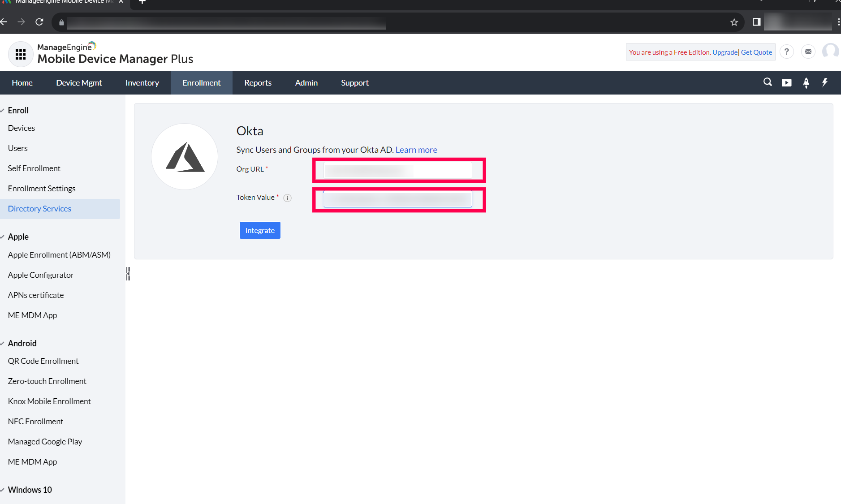Image resolution: width=841 pixels, height=504 pixels.
Task: Open APNs certificate page
Action: point(36,295)
